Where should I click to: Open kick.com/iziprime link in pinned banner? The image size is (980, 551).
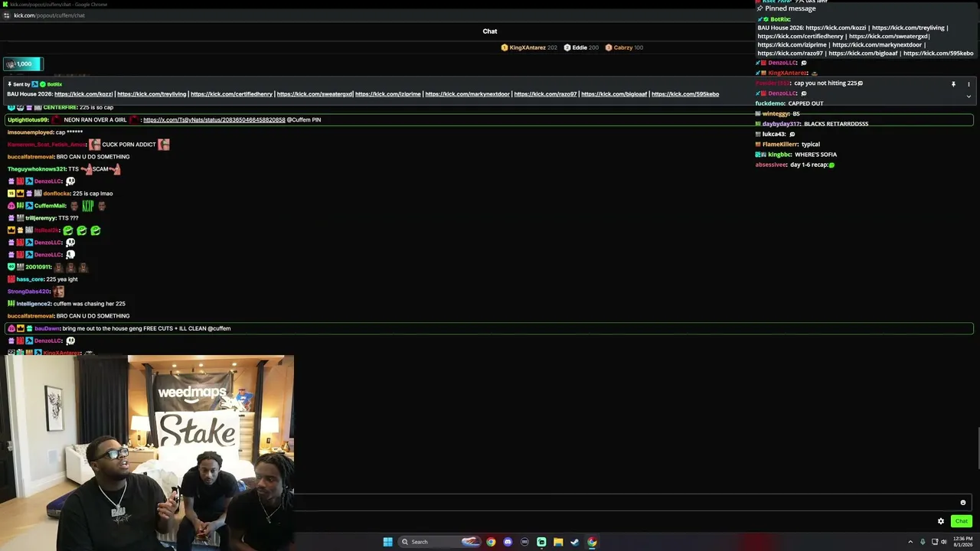tap(388, 94)
